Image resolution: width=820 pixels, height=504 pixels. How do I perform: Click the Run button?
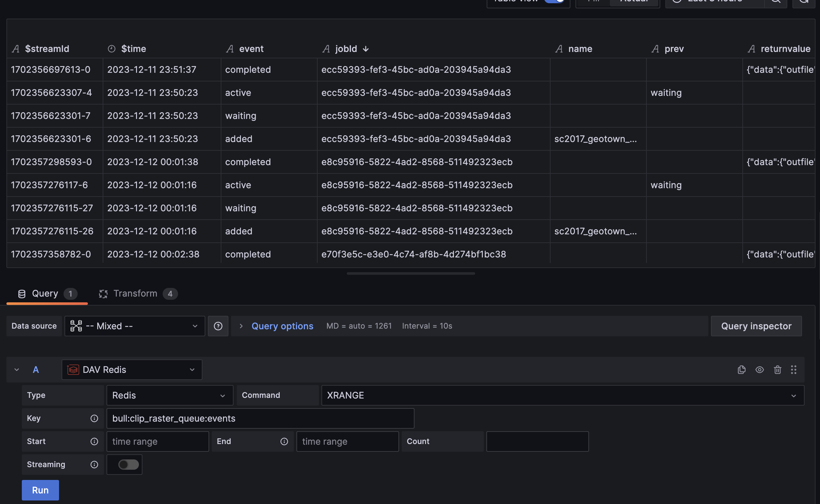click(x=40, y=490)
